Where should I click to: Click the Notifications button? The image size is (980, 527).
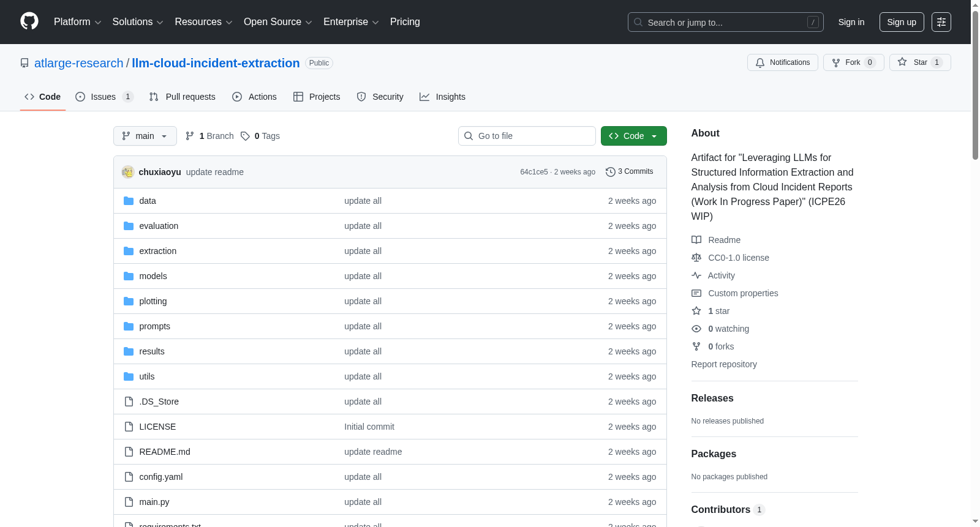[783, 62]
